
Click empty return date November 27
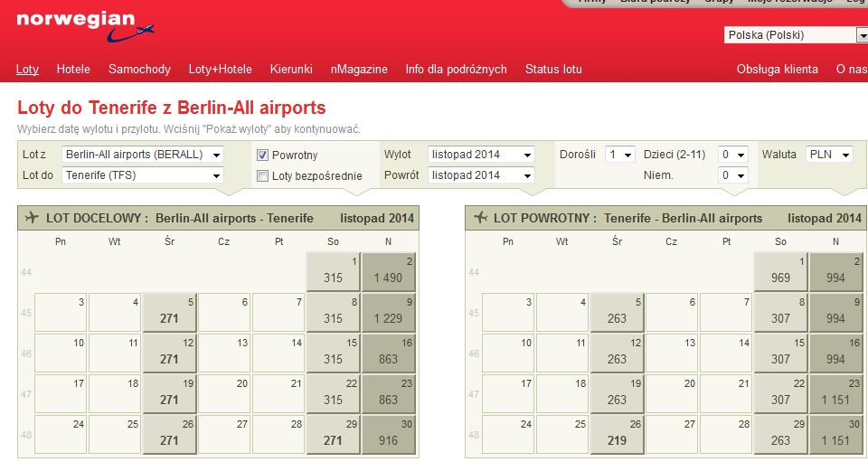coord(672,435)
